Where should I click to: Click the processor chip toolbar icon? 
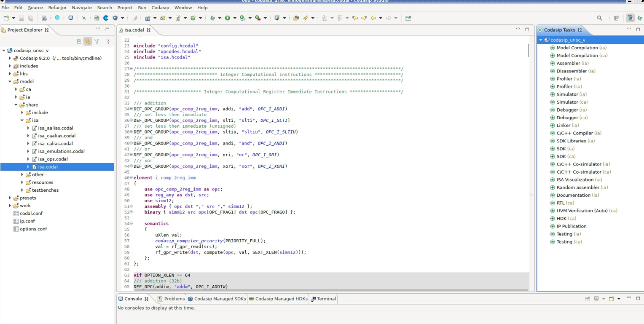pyautogui.click(x=115, y=18)
